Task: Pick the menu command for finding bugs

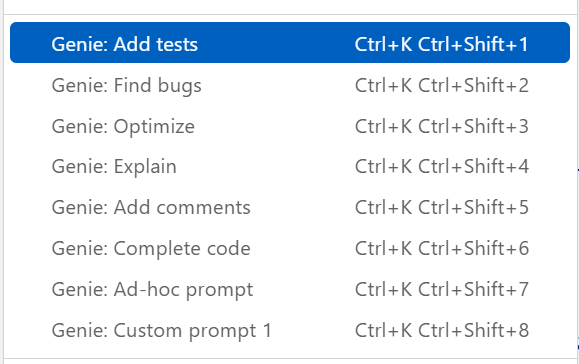Action: 290,85
